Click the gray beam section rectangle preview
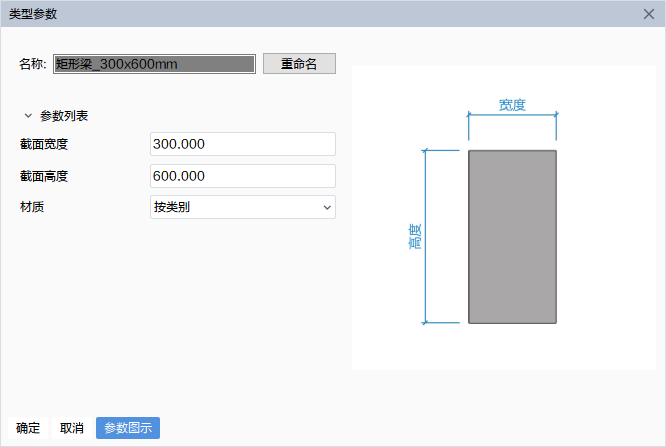Screen dimensions: 666x447 click(x=512, y=237)
